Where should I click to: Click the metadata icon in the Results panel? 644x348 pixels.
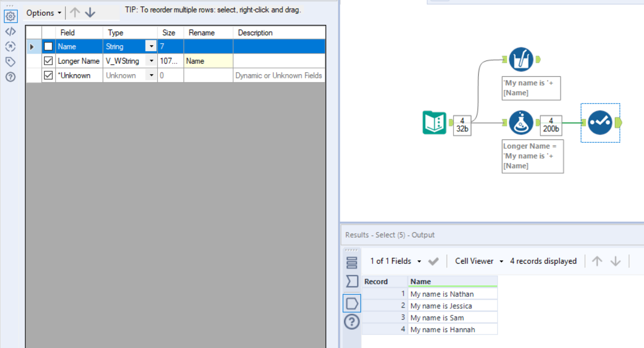(x=351, y=262)
